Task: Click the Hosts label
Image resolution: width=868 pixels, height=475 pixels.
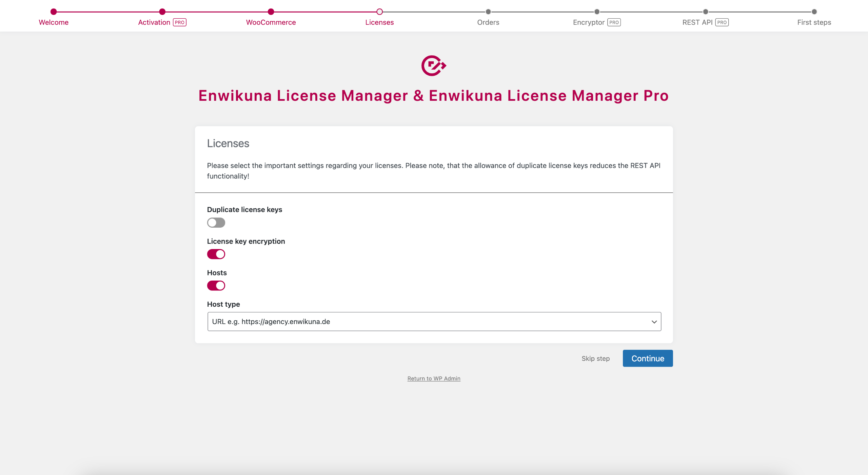Action: (x=217, y=273)
